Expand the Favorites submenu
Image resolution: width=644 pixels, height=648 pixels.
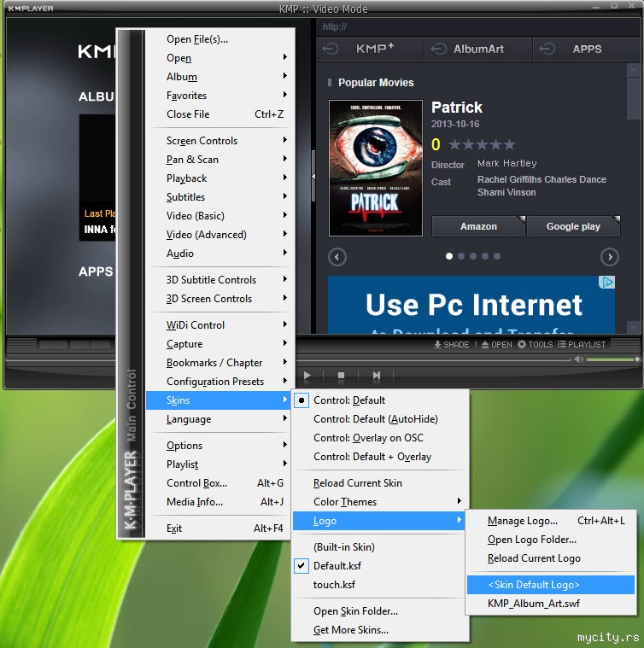[220, 96]
